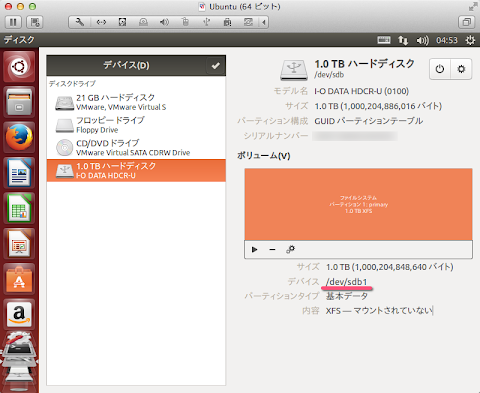Click the /dev/sdb1 device text
The image size is (480, 393).
[x=346, y=282]
